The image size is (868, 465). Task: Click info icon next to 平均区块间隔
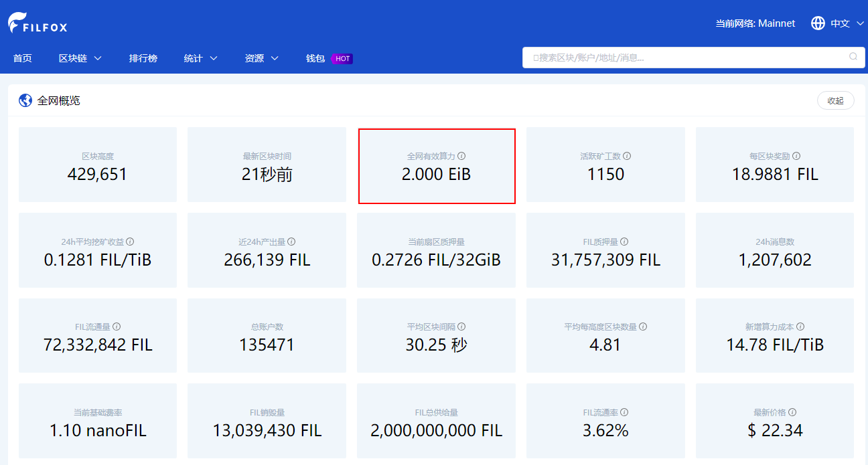(x=461, y=327)
